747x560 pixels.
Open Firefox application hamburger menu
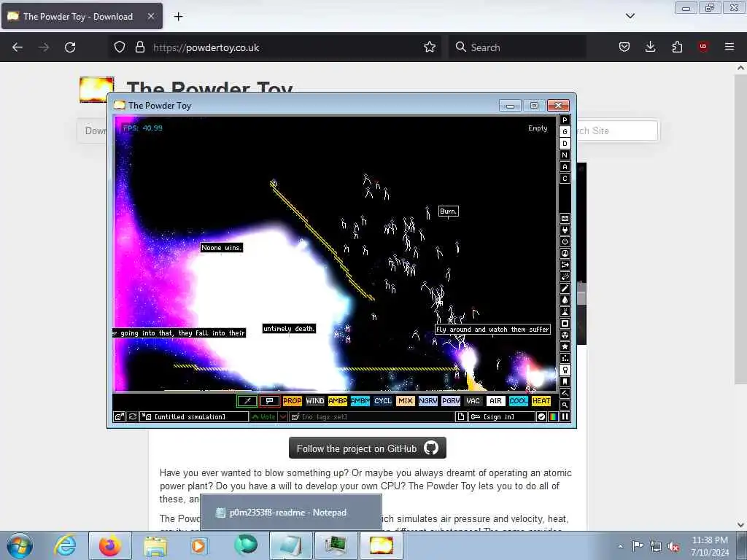pos(729,47)
